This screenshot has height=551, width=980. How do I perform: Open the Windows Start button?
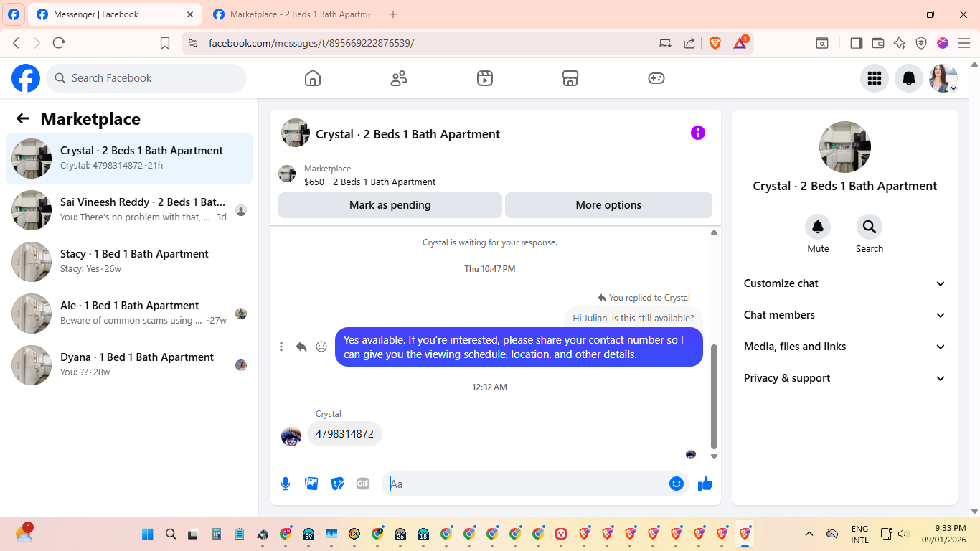(x=148, y=534)
